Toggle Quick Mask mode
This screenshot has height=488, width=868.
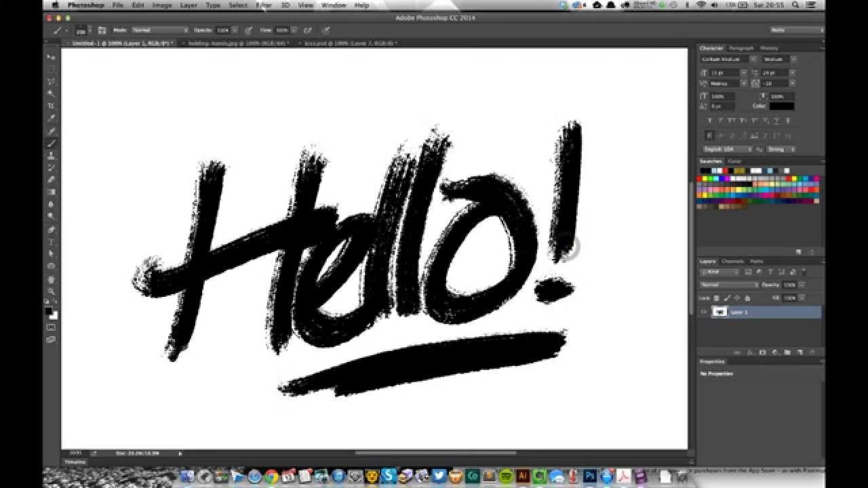tap(51, 327)
